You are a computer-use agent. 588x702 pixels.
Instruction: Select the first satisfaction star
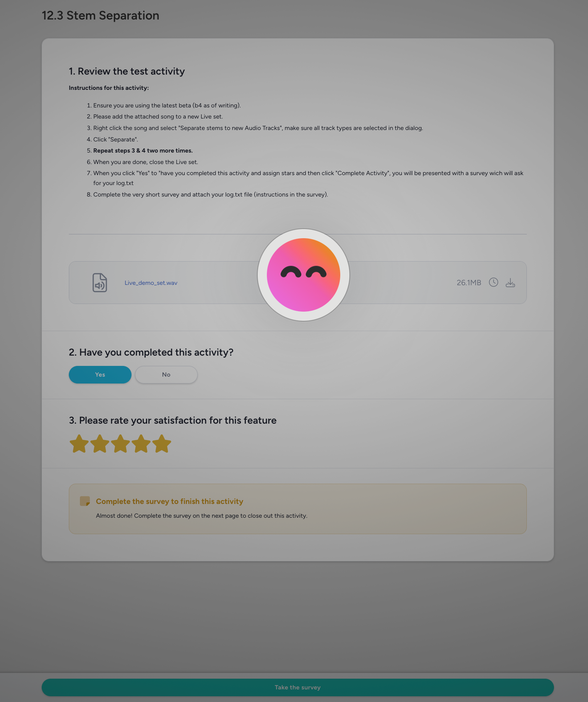pyautogui.click(x=79, y=444)
